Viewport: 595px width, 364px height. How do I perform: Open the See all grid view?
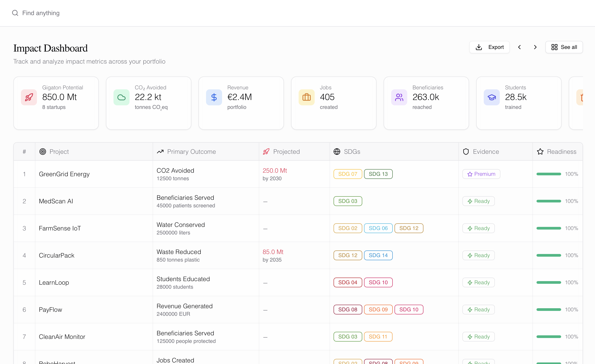pyautogui.click(x=564, y=47)
